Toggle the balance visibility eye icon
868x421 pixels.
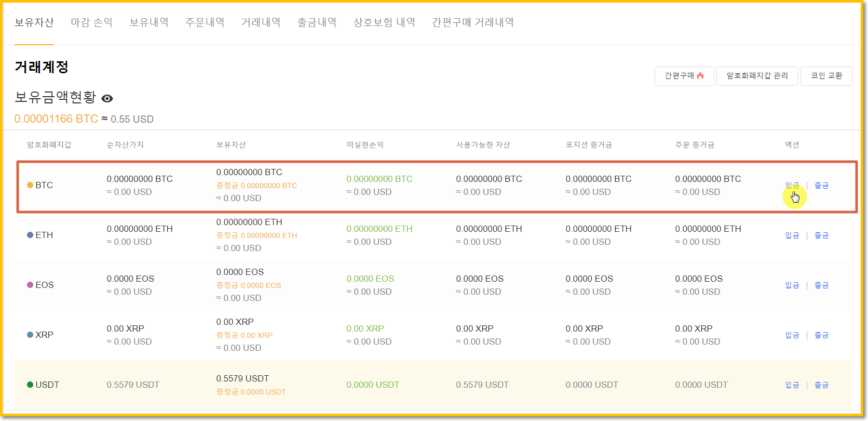pos(107,98)
